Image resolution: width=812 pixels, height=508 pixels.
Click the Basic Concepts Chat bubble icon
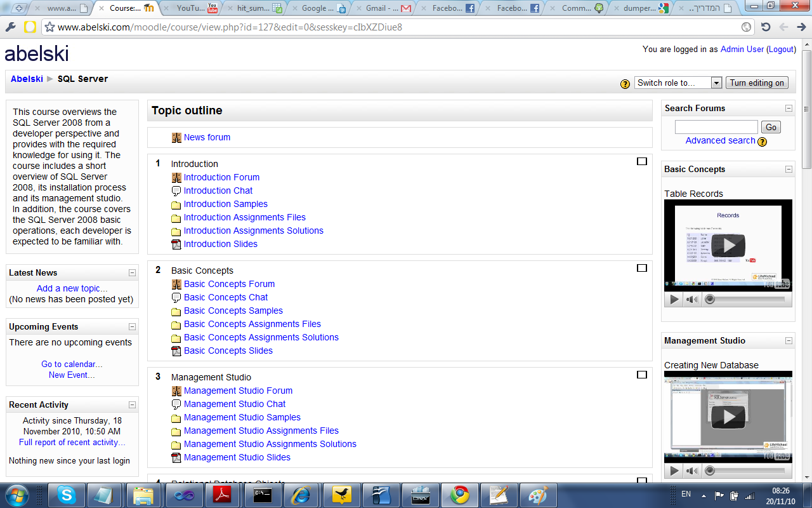(176, 297)
